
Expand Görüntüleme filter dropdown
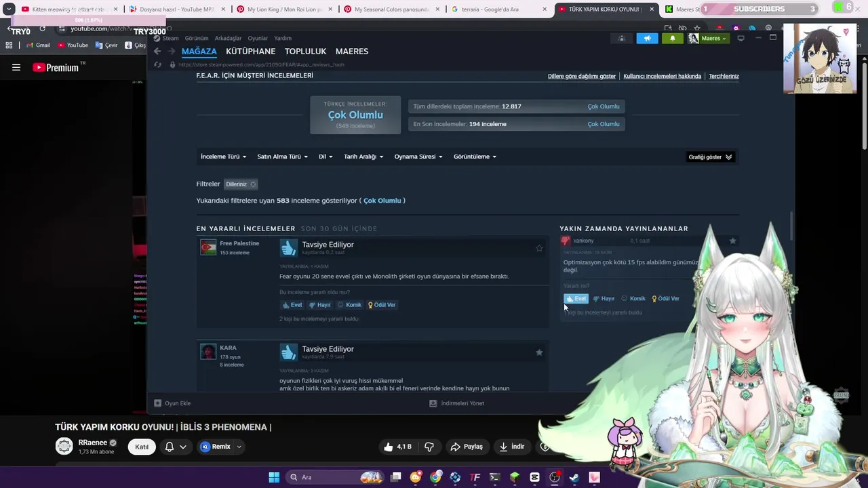(x=475, y=157)
